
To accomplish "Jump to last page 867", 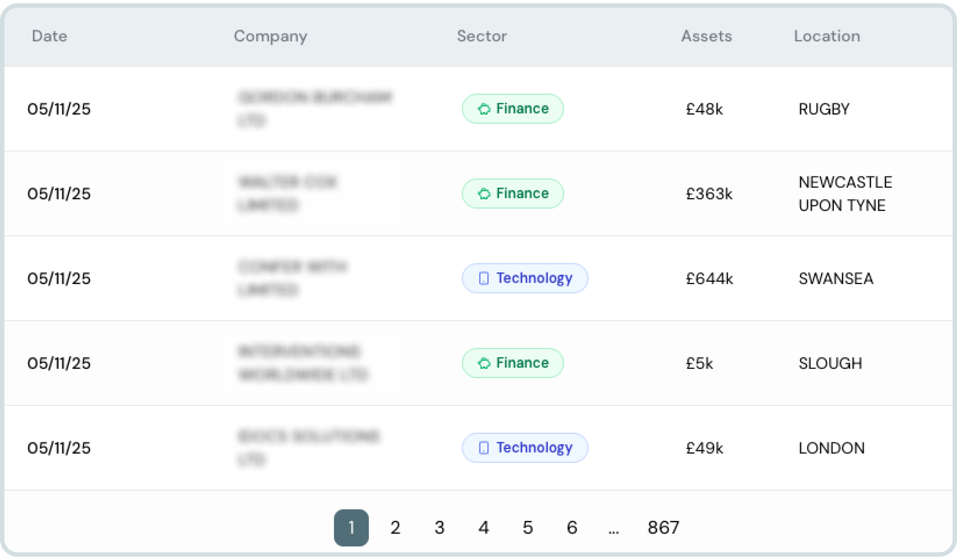I will pyautogui.click(x=663, y=527).
